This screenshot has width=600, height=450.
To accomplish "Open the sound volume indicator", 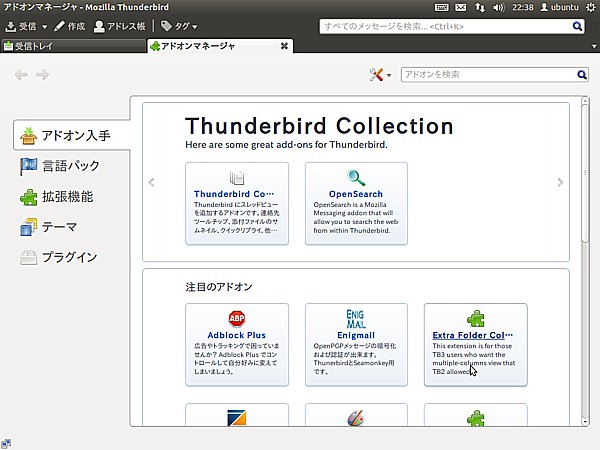I will (499, 7).
